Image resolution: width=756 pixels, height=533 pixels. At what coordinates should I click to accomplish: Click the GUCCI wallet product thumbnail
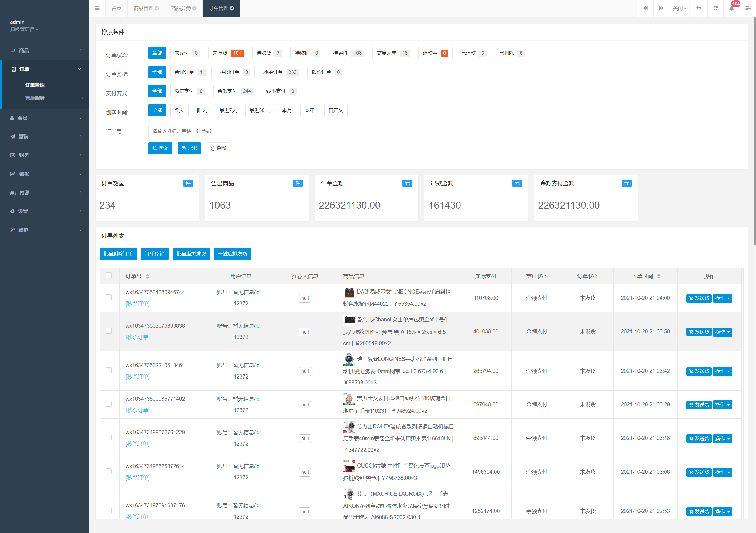[349, 466]
